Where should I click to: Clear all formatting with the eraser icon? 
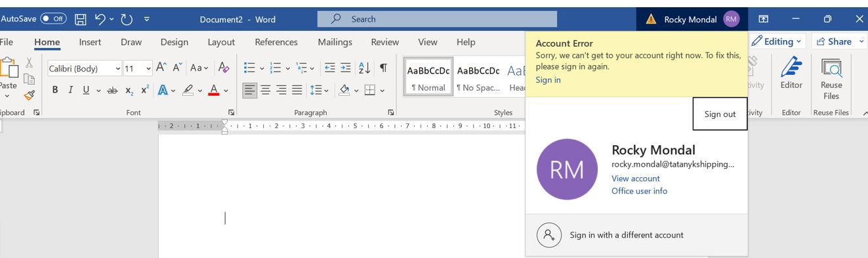[x=224, y=68]
